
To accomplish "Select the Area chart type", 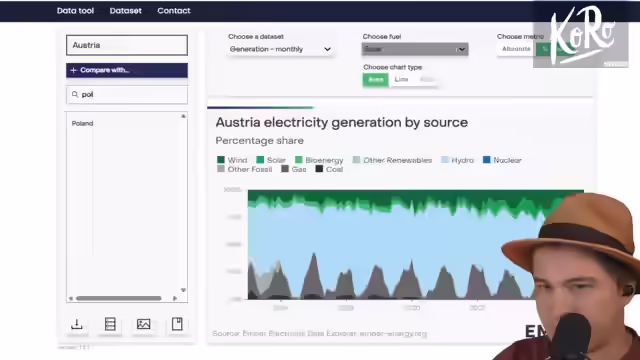I will pyautogui.click(x=376, y=80).
